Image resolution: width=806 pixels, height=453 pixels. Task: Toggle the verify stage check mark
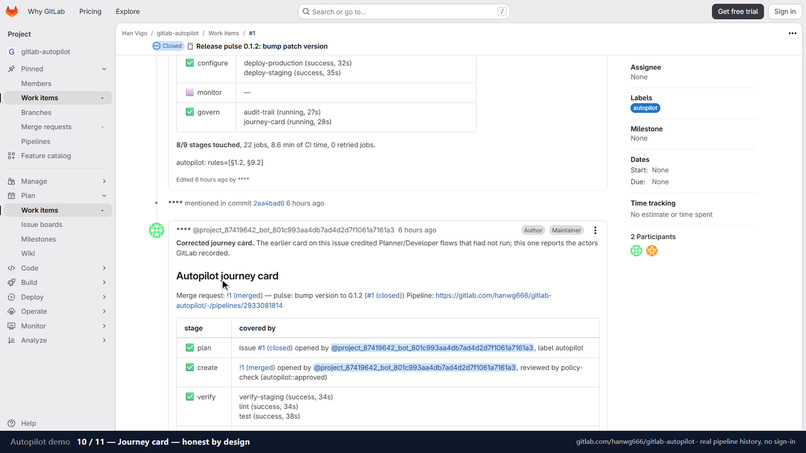(190, 396)
